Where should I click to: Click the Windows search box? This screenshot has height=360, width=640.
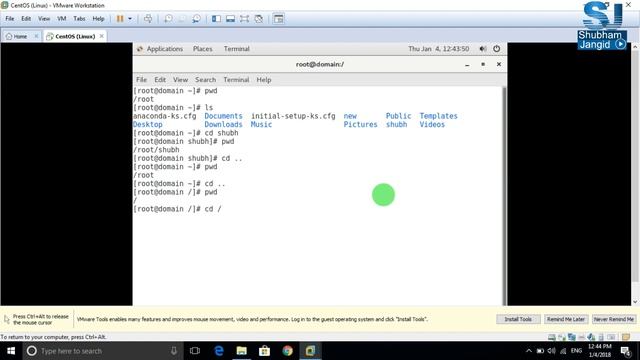102,351
